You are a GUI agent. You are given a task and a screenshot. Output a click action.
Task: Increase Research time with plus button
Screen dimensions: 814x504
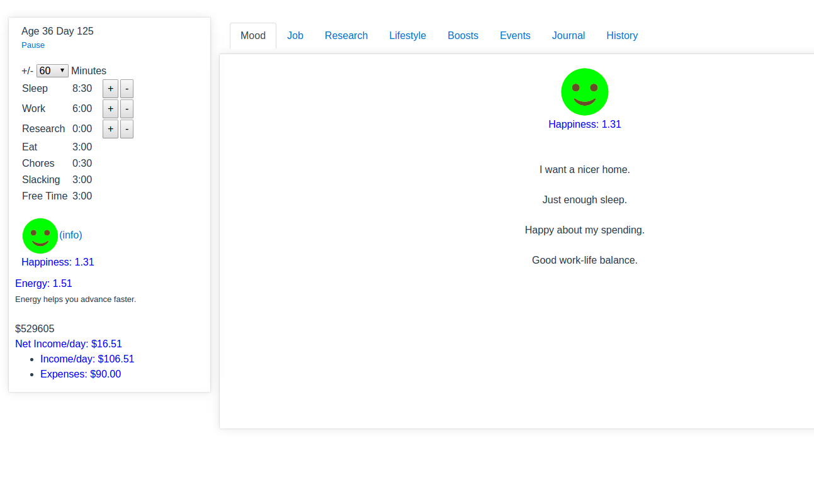coord(110,129)
